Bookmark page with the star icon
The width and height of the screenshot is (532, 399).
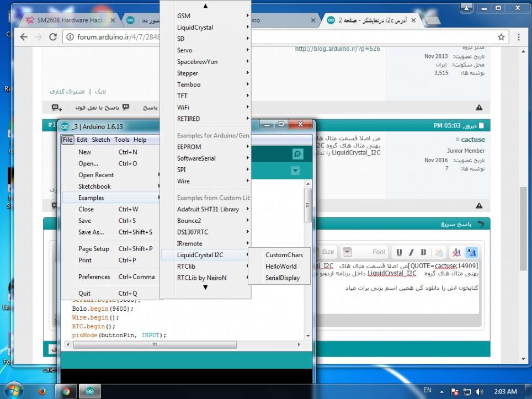pyautogui.click(x=501, y=37)
